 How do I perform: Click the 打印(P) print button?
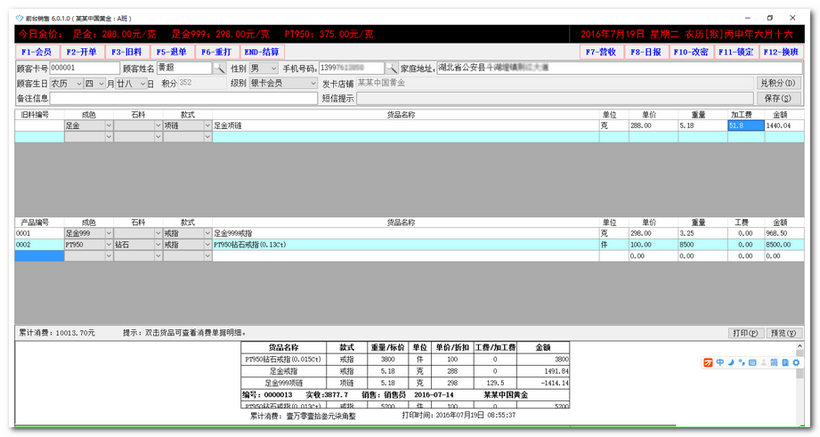[x=745, y=333]
